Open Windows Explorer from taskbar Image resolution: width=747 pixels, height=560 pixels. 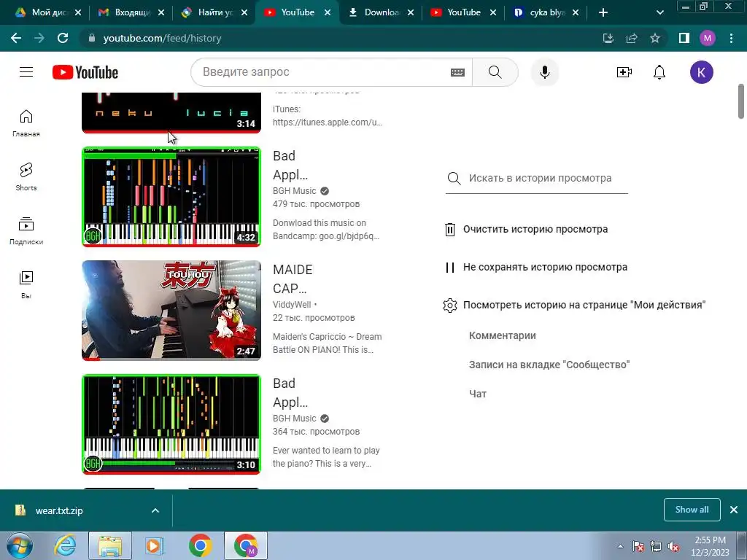pyautogui.click(x=110, y=545)
